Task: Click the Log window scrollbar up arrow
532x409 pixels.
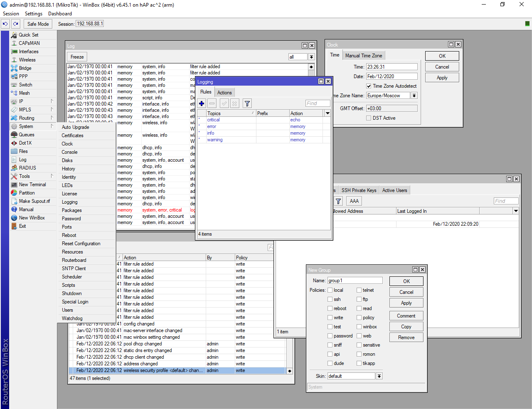Action: (311, 67)
